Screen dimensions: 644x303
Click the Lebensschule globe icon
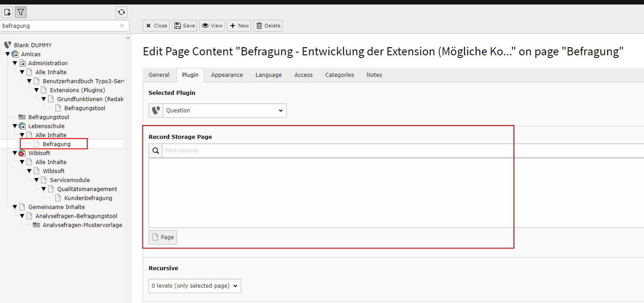tap(22, 126)
